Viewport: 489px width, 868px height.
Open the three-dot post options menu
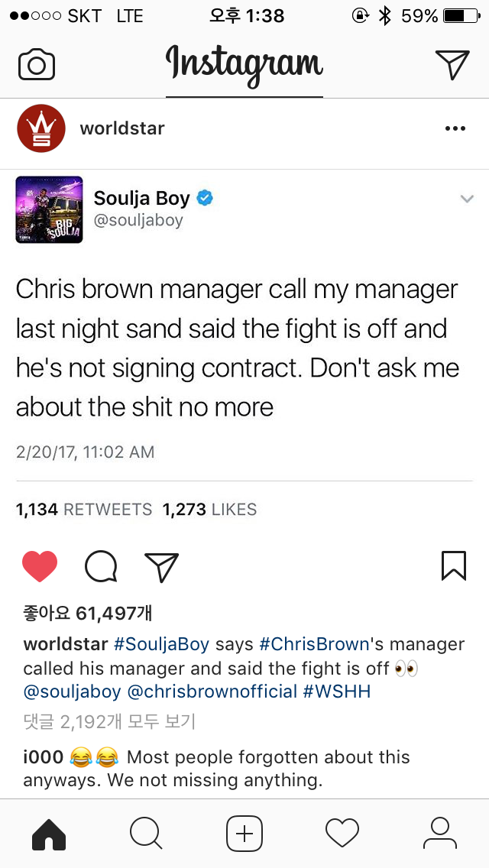tap(455, 128)
